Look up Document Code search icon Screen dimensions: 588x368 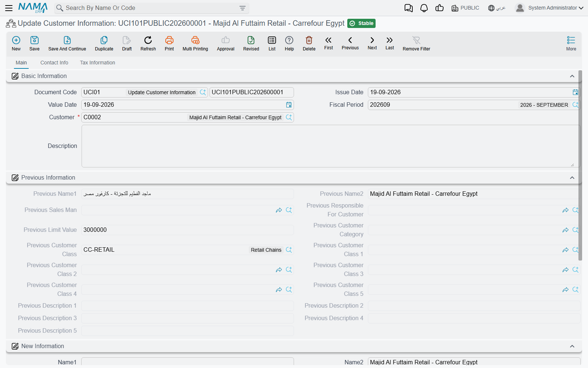pos(203,92)
